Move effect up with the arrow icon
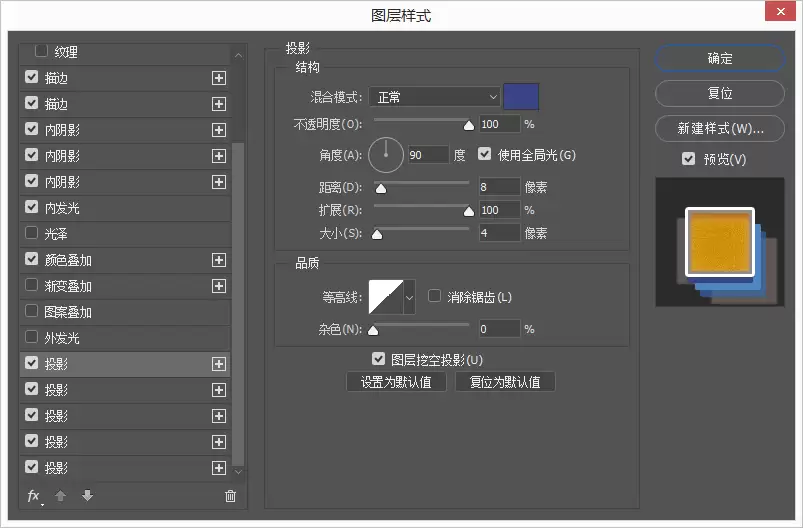Viewport: 803px width, 528px height. [60, 496]
